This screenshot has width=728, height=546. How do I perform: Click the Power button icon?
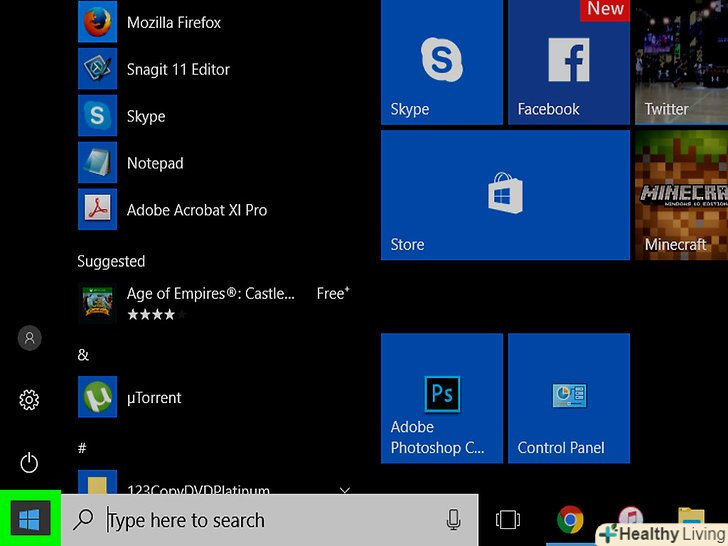click(29, 462)
